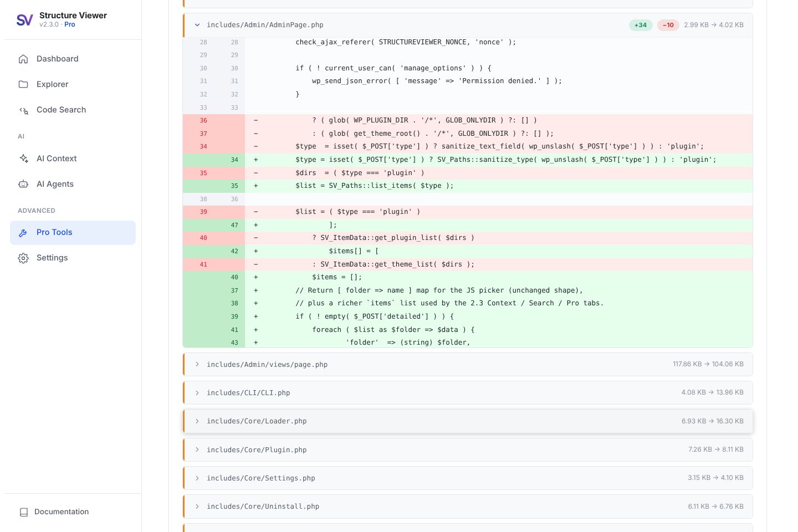Open Settings from the sidebar

[x=73, y=258]
